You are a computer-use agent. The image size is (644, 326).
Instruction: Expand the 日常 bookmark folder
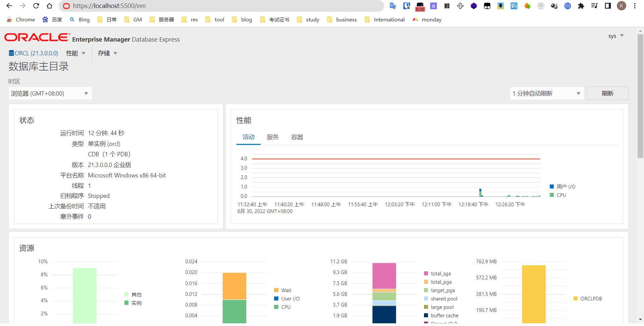107,20
